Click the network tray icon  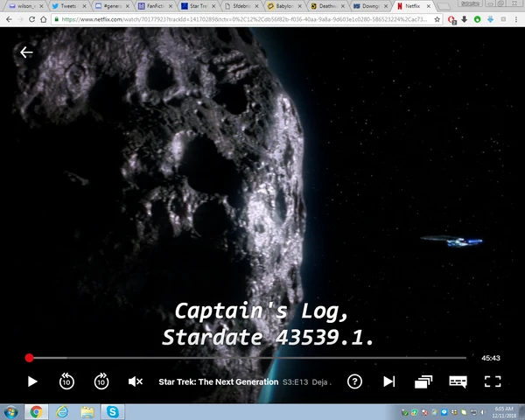point(473,412)
